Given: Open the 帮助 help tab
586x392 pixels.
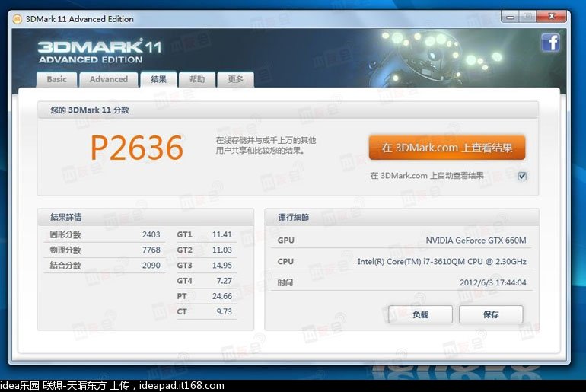Looking at the screenshot, I should pyautogui.click(x=197, y=79).
